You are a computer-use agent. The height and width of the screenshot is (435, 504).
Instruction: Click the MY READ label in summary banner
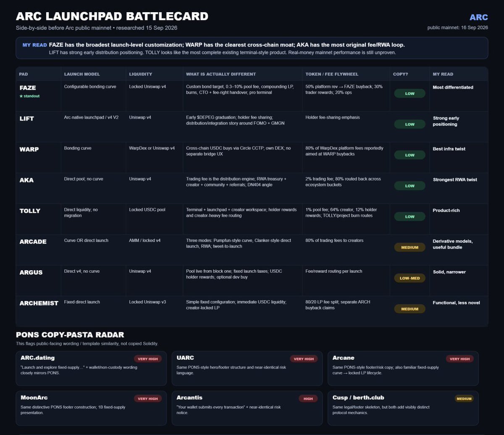(34, 45)
